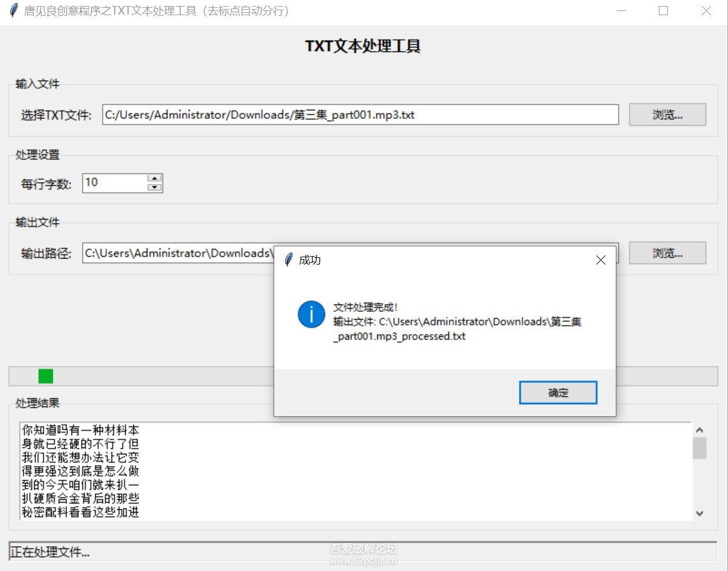Select the 输出路径 text field
The height and width of the screenshot is (571, 728).
tap(176, 254)
